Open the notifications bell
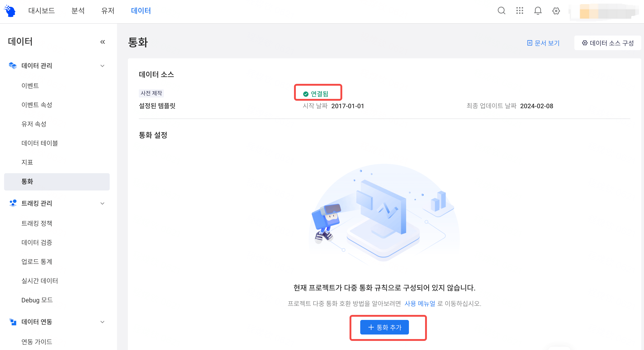644x350 pixels. 538,11
